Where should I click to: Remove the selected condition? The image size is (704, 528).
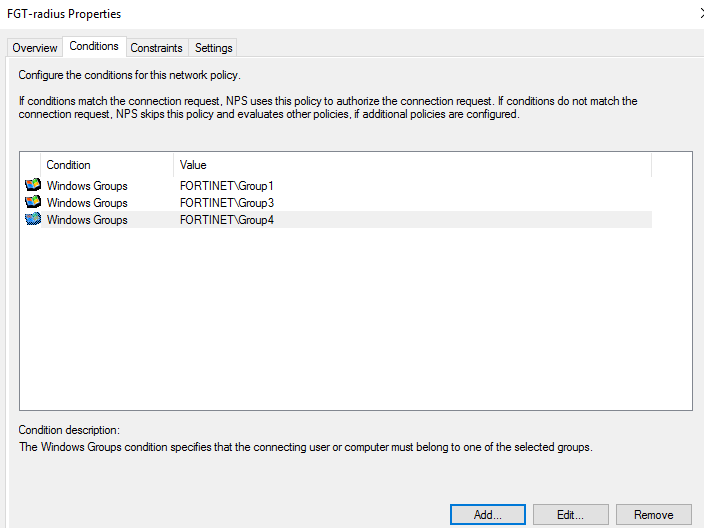pos(653,515)
